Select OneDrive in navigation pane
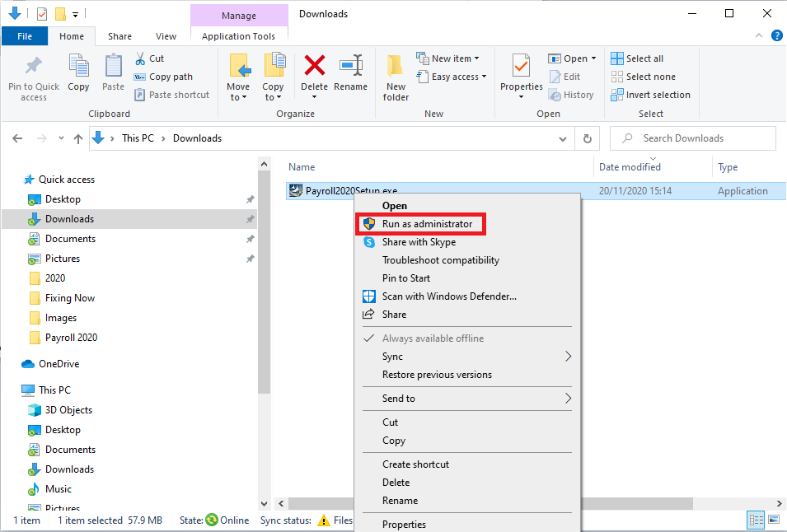 [x=59, y=364]
